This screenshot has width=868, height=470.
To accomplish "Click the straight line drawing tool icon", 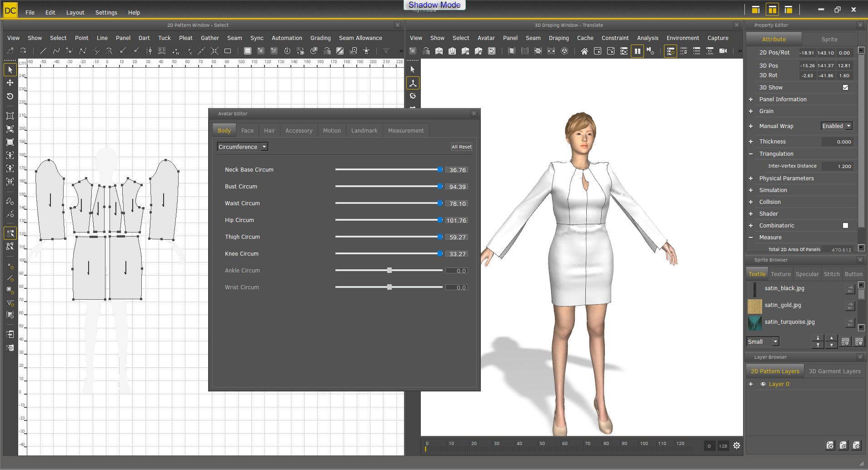I will (43, 51).
